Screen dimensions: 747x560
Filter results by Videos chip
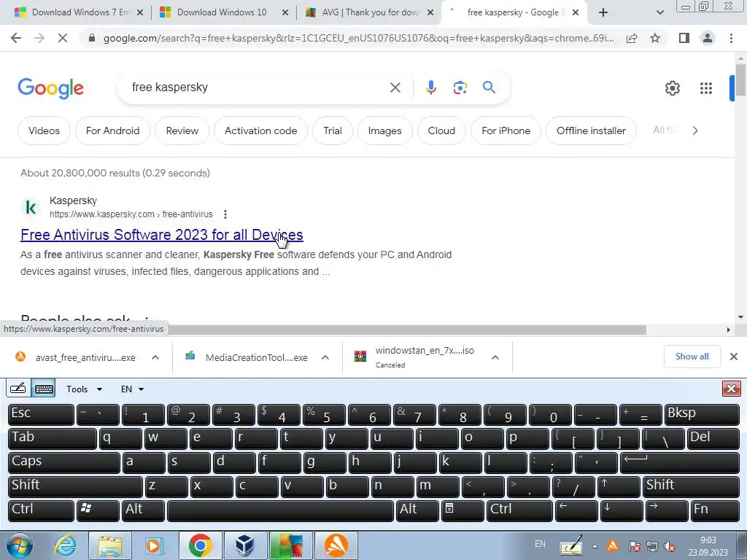[44, 131]
